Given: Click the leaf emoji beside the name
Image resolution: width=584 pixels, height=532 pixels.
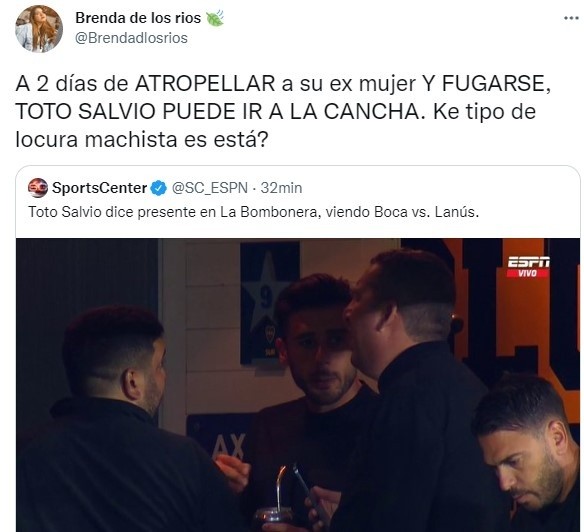Looking at the screenshot, I should (215, 18).
